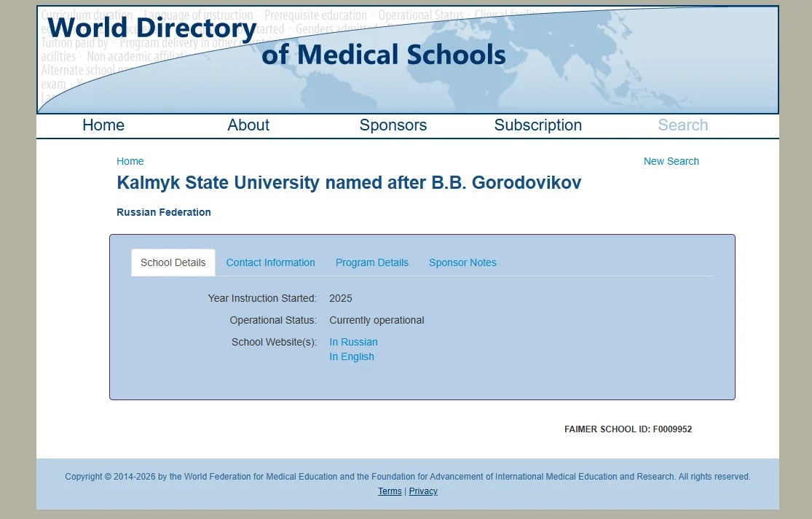Click the Russian Federation country label
This screenshot has height=519, width=812.
(x=164, y=212)
